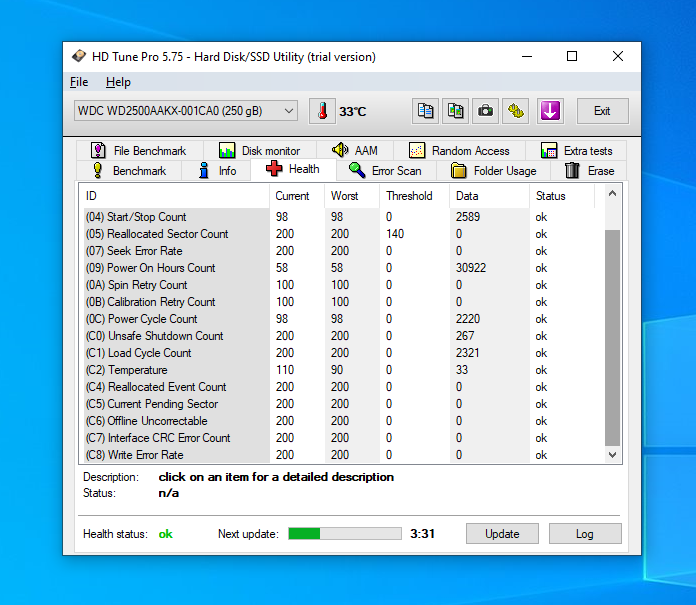Viewport: 696px width, 605px height.
Task: Click the Next update progress bar
Action: [x=345, y=534]
